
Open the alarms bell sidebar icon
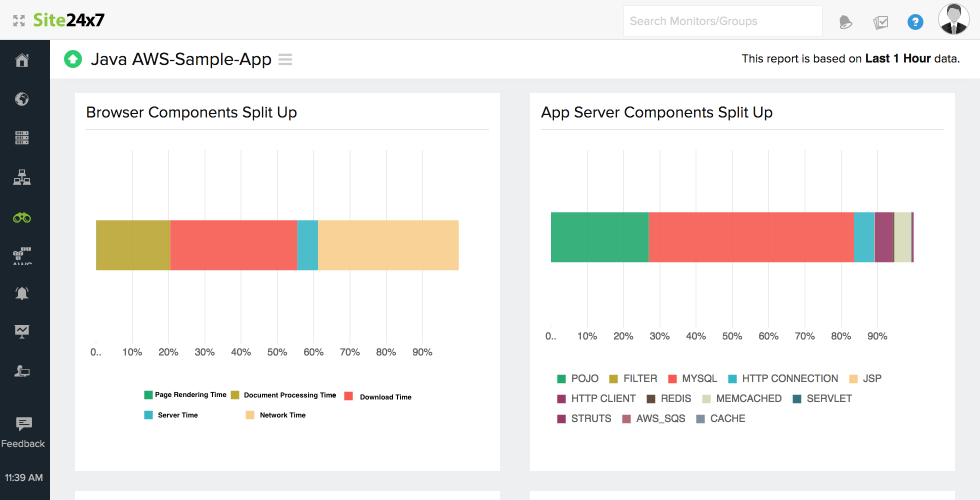click(22, 293)
